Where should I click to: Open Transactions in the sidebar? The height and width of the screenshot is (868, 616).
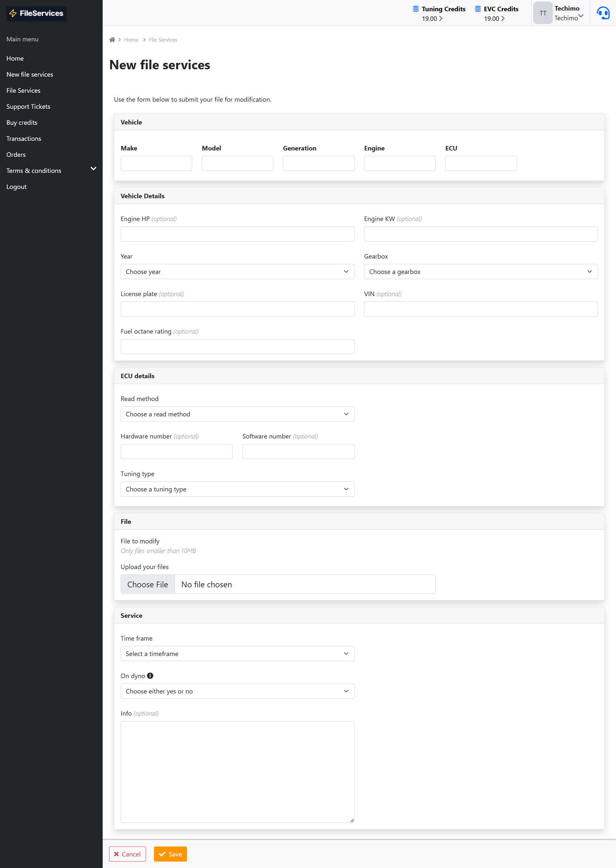23,139
